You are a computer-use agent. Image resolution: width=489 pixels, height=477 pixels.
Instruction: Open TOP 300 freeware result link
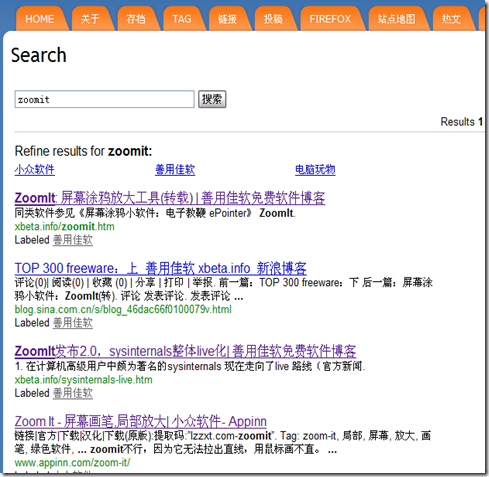(160, 268)
